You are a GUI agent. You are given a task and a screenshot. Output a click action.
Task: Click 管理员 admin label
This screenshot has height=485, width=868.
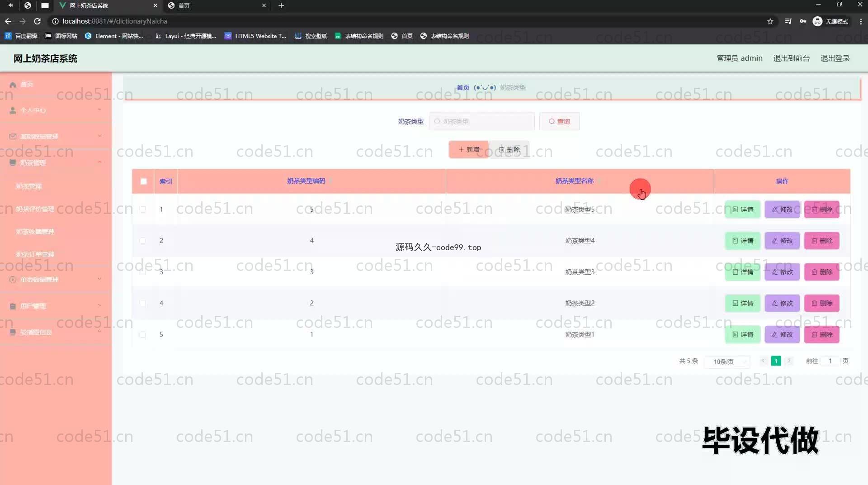click(x=739, y=58)
